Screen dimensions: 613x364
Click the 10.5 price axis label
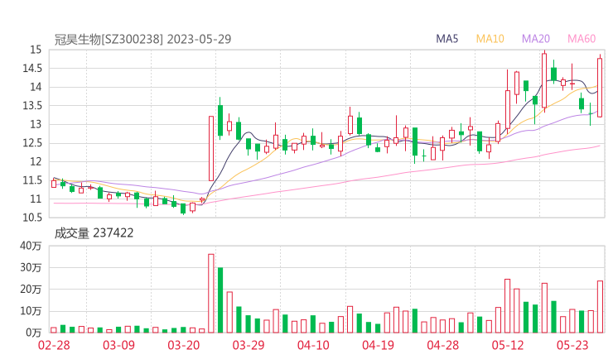click(32, 218)
